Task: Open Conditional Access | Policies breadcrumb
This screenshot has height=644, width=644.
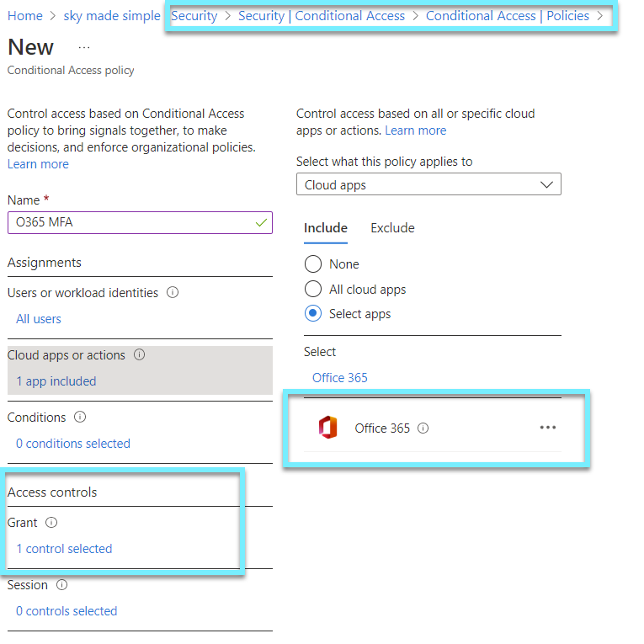Action: [x=508, y=16]
